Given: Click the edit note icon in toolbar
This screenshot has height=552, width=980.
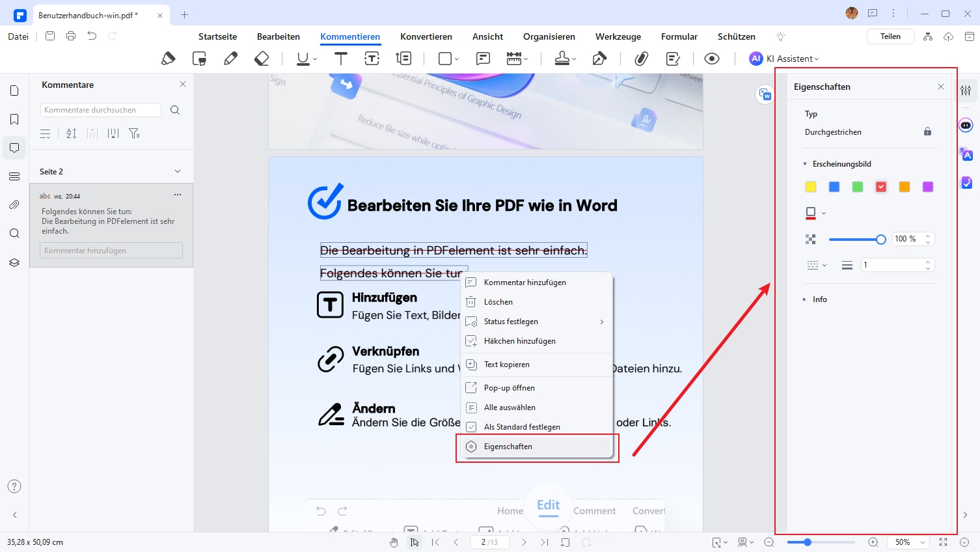Looking at the screenshot, I should [674, 59].
